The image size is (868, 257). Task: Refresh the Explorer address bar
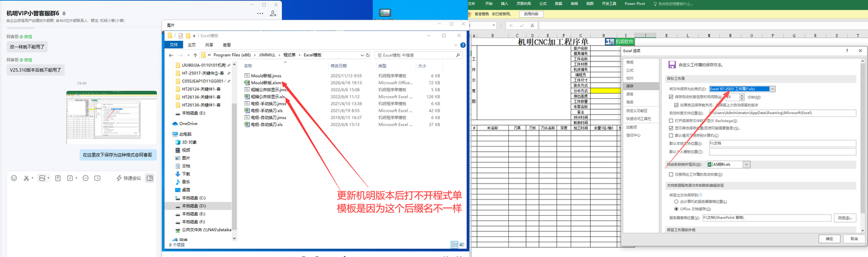[x=368, y=55]
